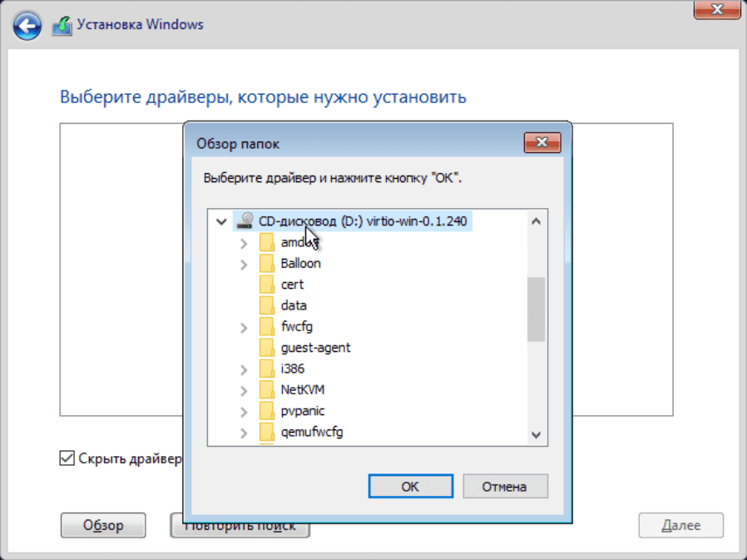Expand the qemufwcfg folder
747x560 pixels.
coord(244,433)
